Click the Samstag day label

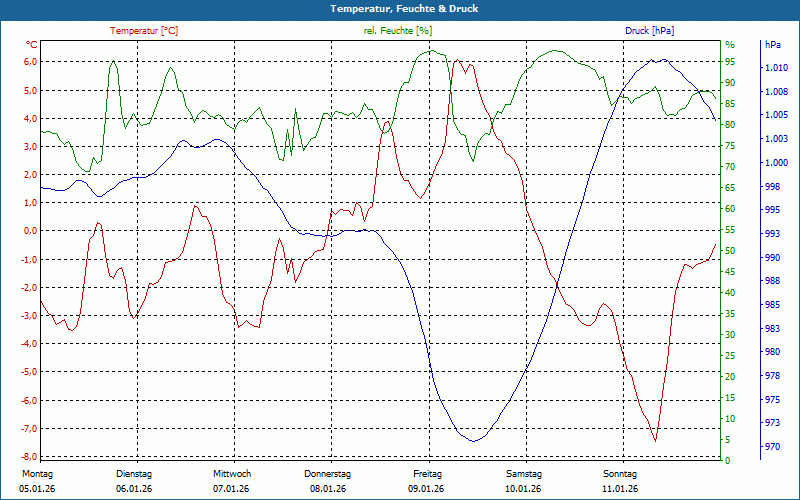tap(524, 474)
